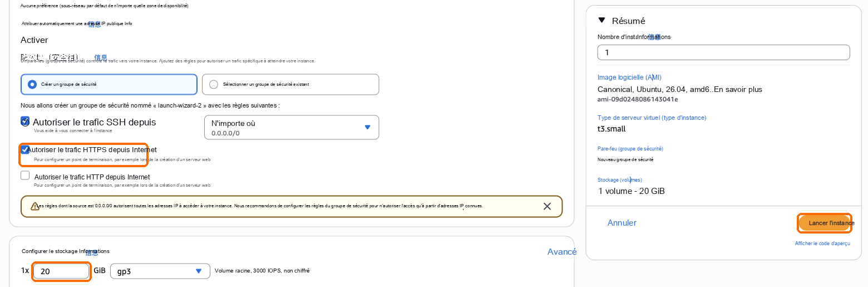Open 'Image logicielle (AMI)' summary link
The image size is (868, 287).
[629, 77]
